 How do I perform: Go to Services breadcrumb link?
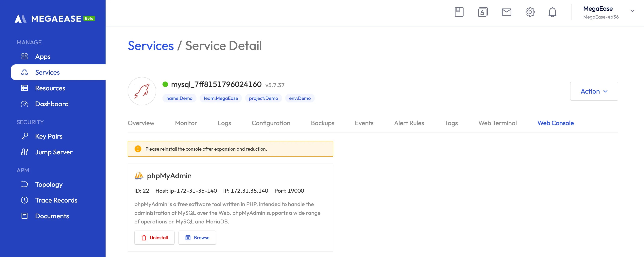pos(151,46)
